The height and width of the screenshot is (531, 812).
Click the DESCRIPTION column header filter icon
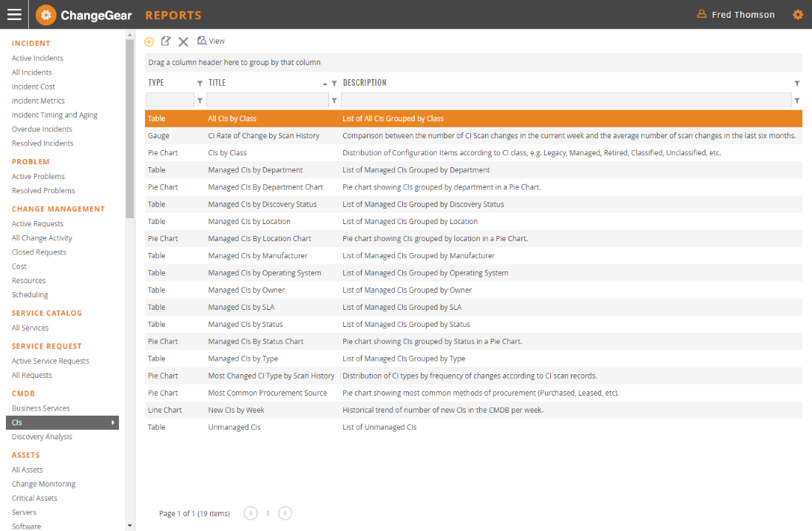796,84
